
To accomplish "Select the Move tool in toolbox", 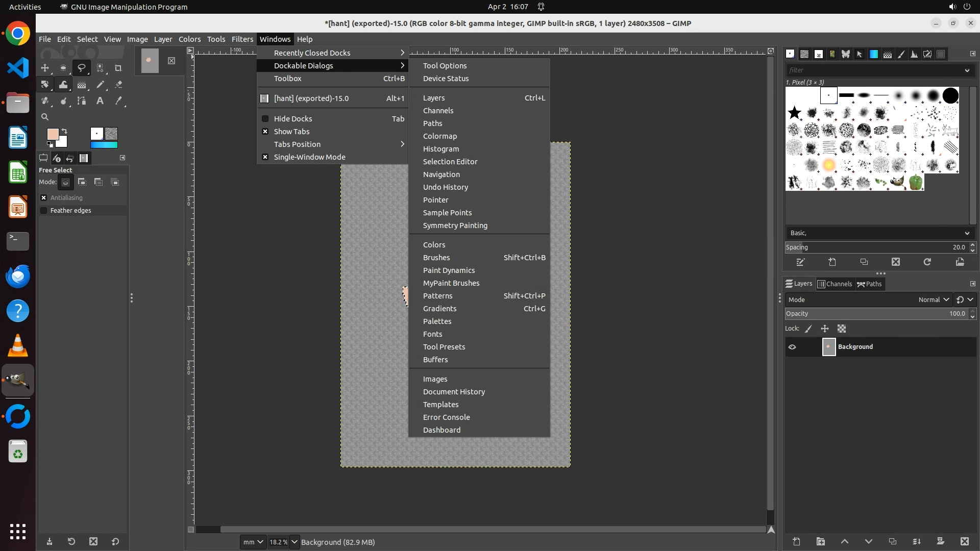I will (45, 68).
